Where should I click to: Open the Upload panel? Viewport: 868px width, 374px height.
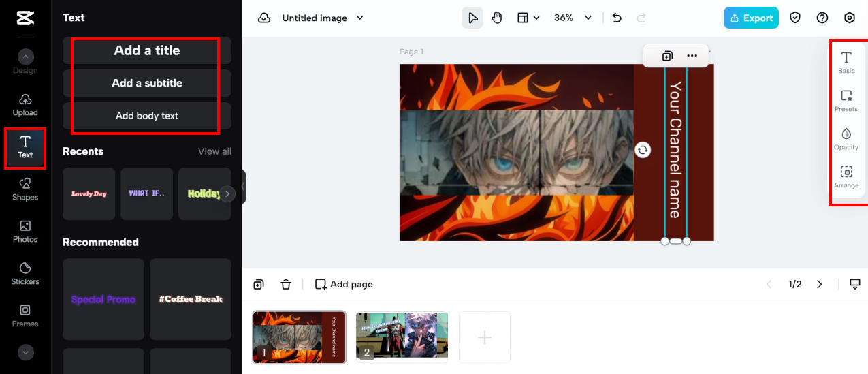25,105
